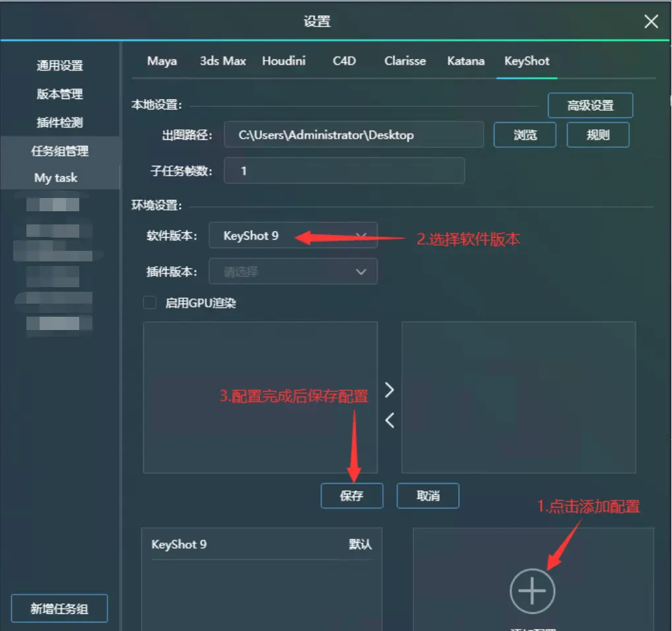Focus the 出图路径 path input field
The height and width of the screenshot is (631, 672).
pyautogui.click(x=354, y=135)
